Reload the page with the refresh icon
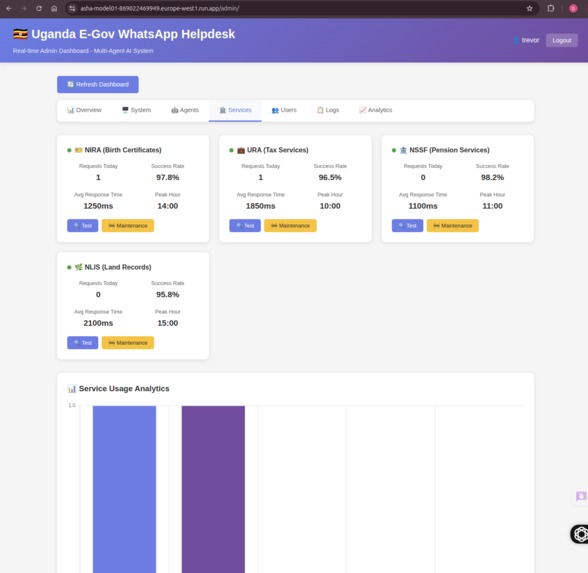Screen dimensions: 588x573 point(39,8)
